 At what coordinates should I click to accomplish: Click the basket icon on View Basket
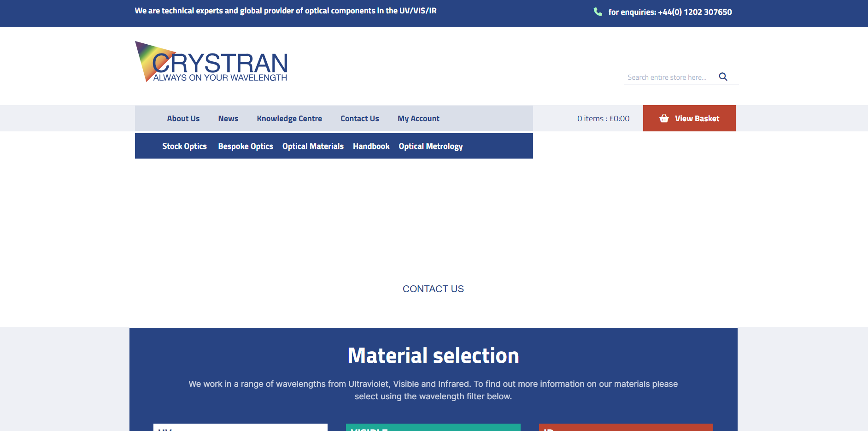tap(664, 118)
